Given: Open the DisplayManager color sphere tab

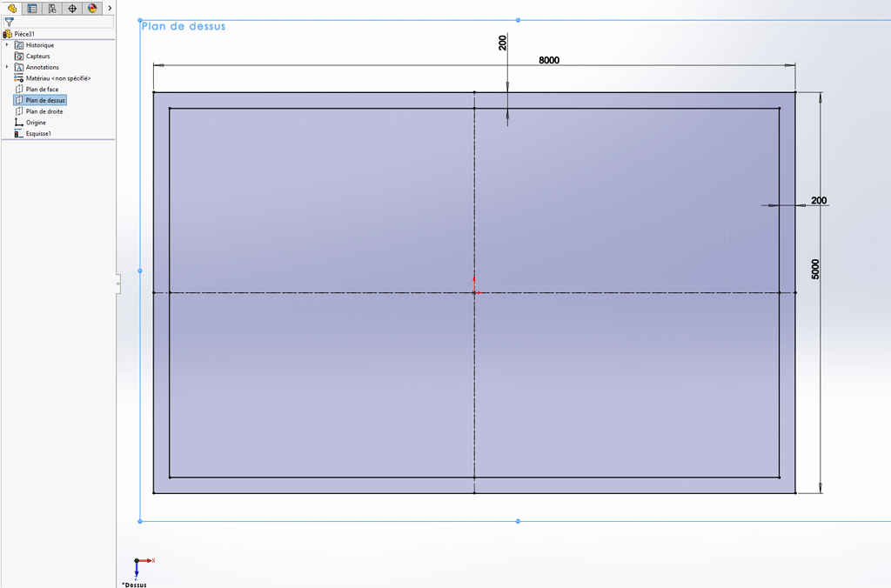Looking at the screenshot, I should coord(92,8).
